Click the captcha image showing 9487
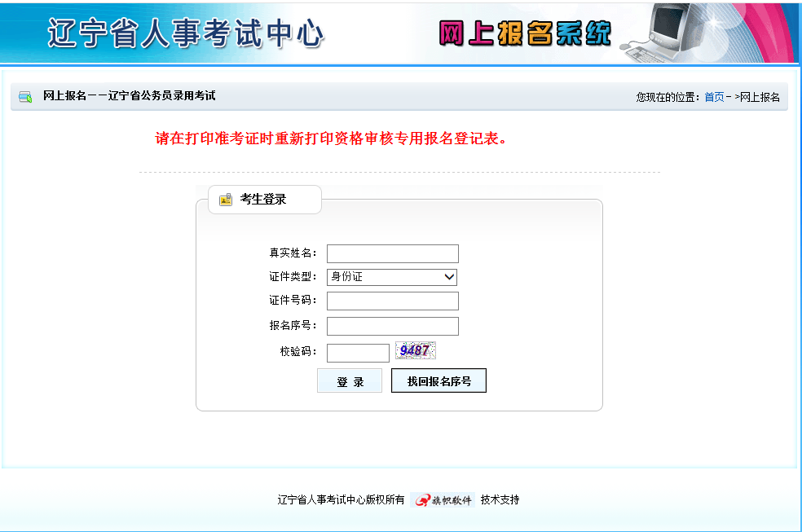 tap(416, 350)
